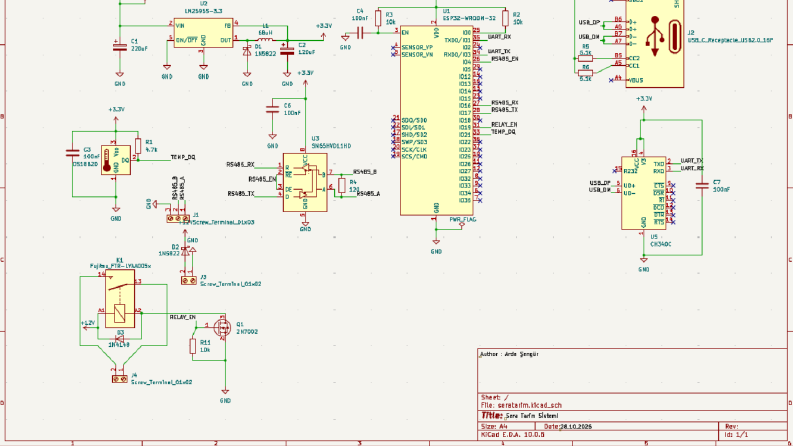Select the LM2595S-3.3 regulator symbol U2
This screenshot has width=793, height=446.
(203, 33)
